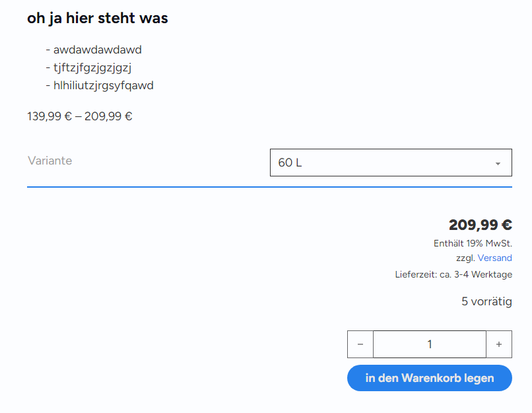This screenshot has width=532, height=413.
Task: Open the Versand shipping link
Action: [494, 258]
